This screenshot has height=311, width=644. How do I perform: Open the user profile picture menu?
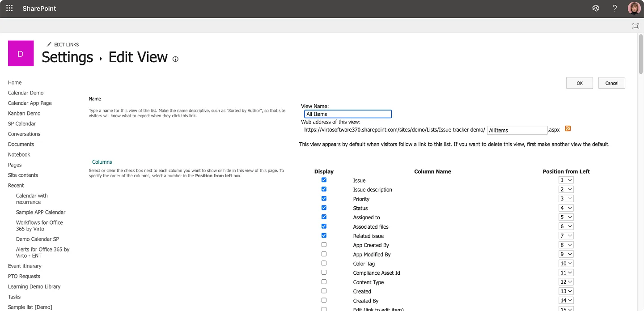[634, 9]
